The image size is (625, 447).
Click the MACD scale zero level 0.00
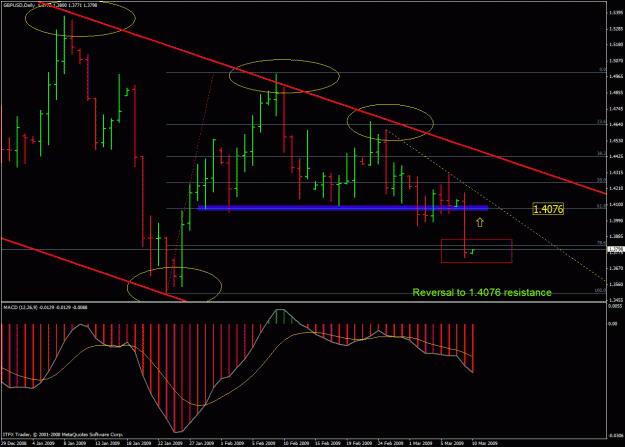[x=613, y=324]
